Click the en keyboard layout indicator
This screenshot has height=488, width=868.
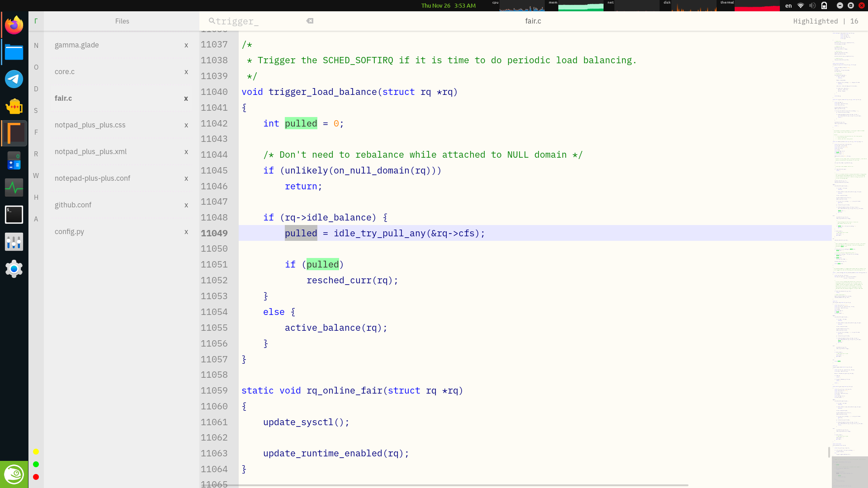(788, 5)
